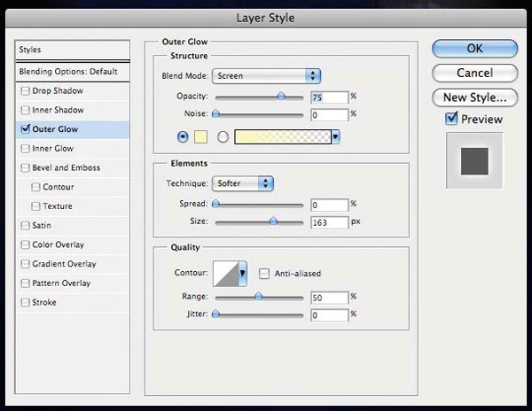Enable the Stroke checkbox
The width and height of the screenshot is (532, 411).
pyautogui.click(x=25, y=302)
